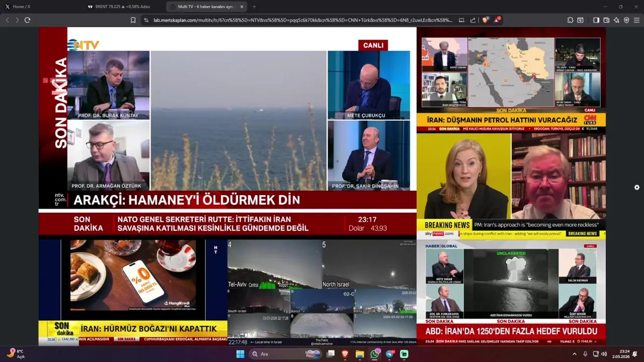Click the CNN Türk stream video
The image size is (644, 362).
pos(511,79)
